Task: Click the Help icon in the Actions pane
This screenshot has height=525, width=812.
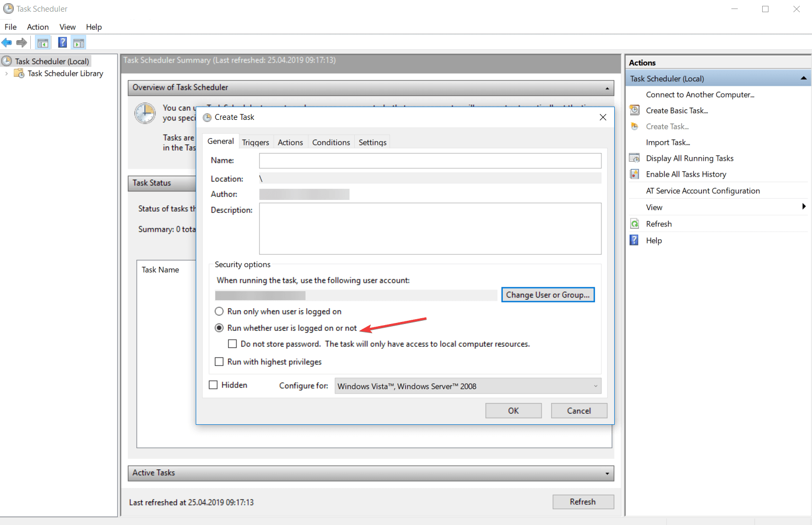Action: point(634,240)
